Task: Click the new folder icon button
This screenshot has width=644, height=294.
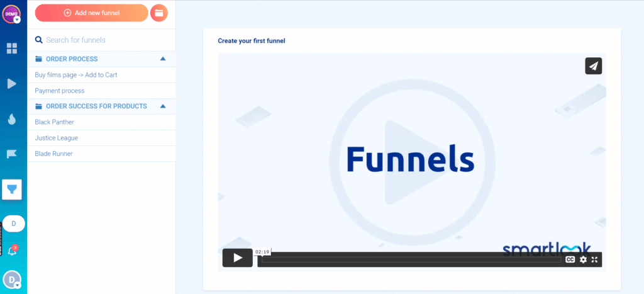Action: 159,13
